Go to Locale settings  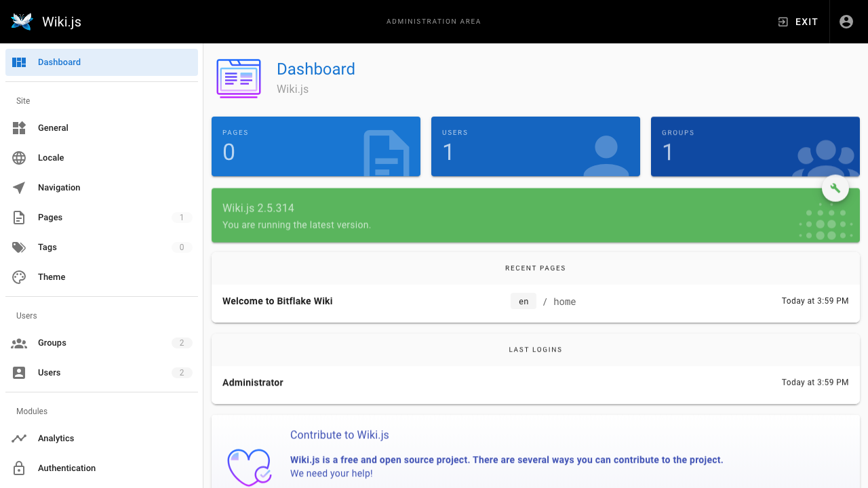click(x=102, y=158)
